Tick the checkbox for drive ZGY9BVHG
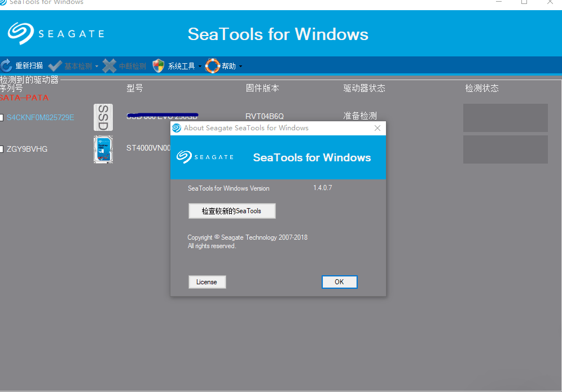 (x=2, y=149)
